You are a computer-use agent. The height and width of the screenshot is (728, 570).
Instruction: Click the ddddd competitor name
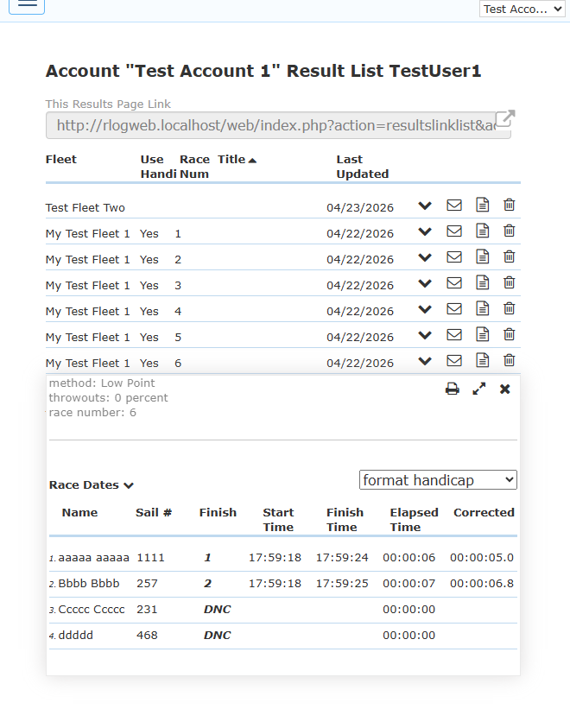point(76,636)
